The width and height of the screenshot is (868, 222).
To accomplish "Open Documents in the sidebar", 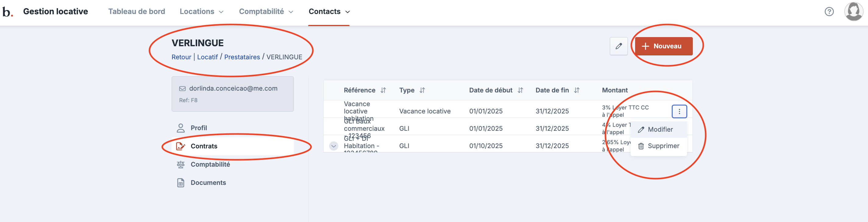I will 208,183.
